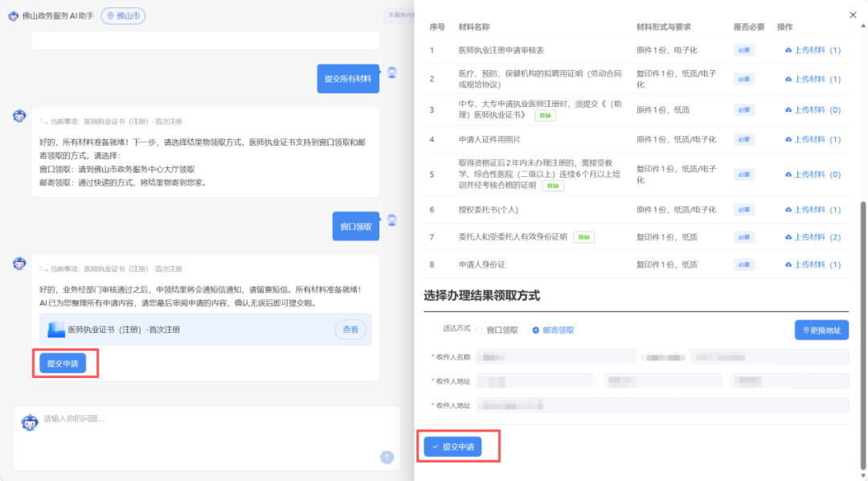Screen dimensions: 868x481
Task: Click upload icon for 委托人和受委托人有效身份证明
Action: point(788,237)
